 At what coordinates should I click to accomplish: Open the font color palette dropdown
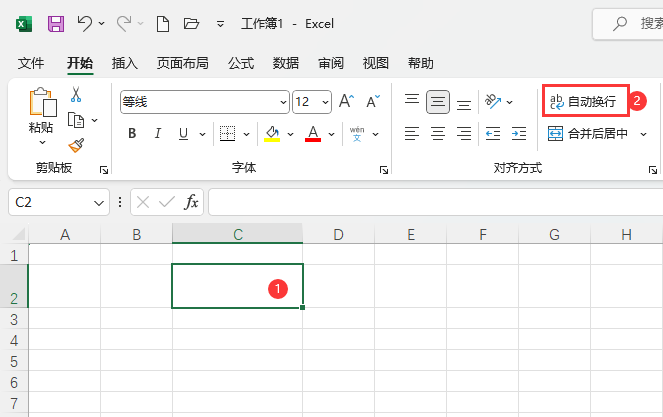tap(332, 134)
